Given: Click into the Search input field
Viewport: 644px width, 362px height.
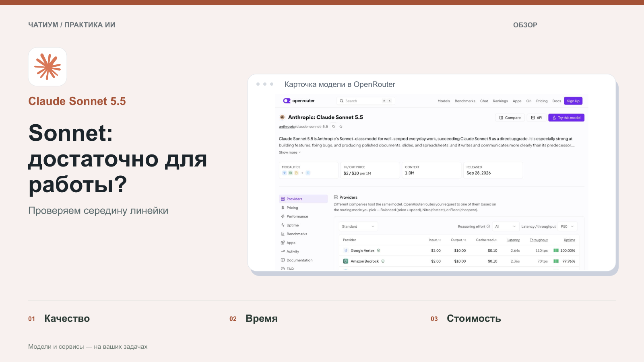Looking at the screenshot, I should (x=365, y=101).
